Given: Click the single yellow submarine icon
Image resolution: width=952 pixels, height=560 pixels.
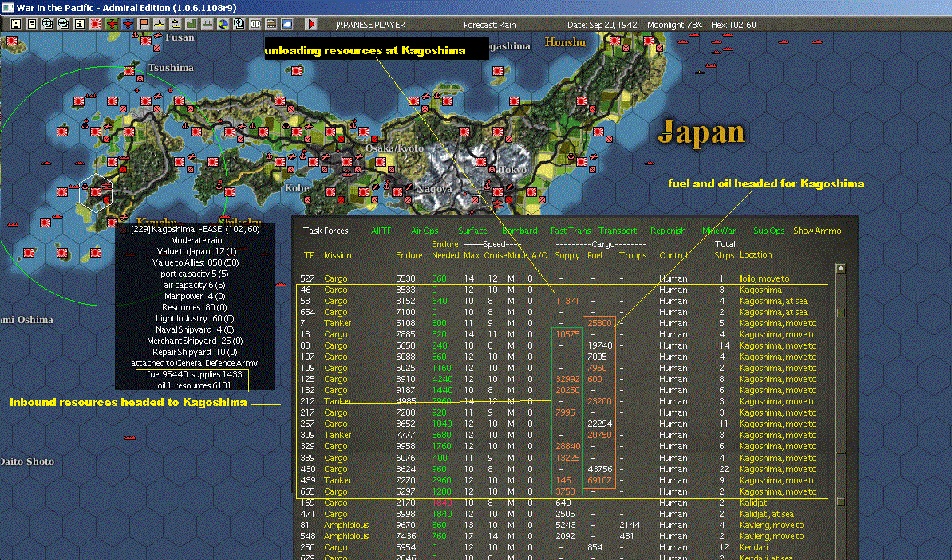Looking at the screenshot, I should click(x=159, y=24).
